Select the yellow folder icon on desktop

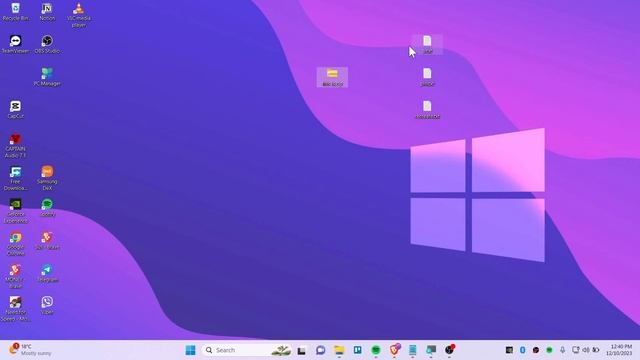tap(332, 77)
